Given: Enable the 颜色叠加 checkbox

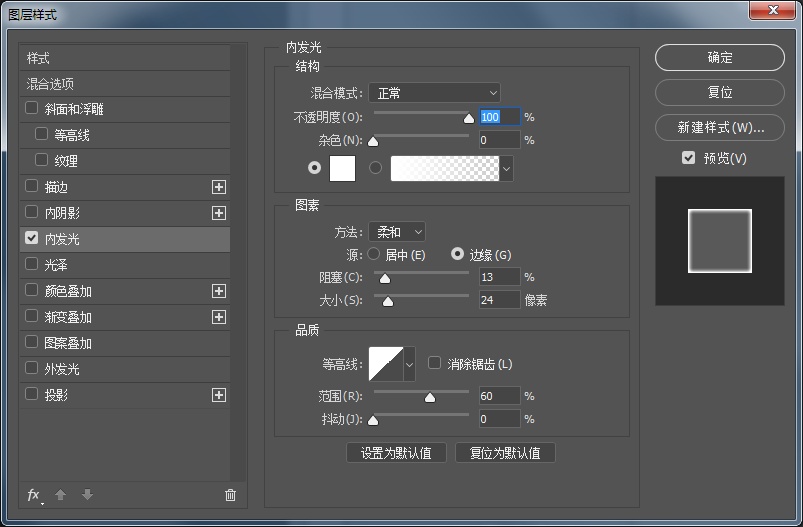Looking at the screenshot, I should pos(31,290).
